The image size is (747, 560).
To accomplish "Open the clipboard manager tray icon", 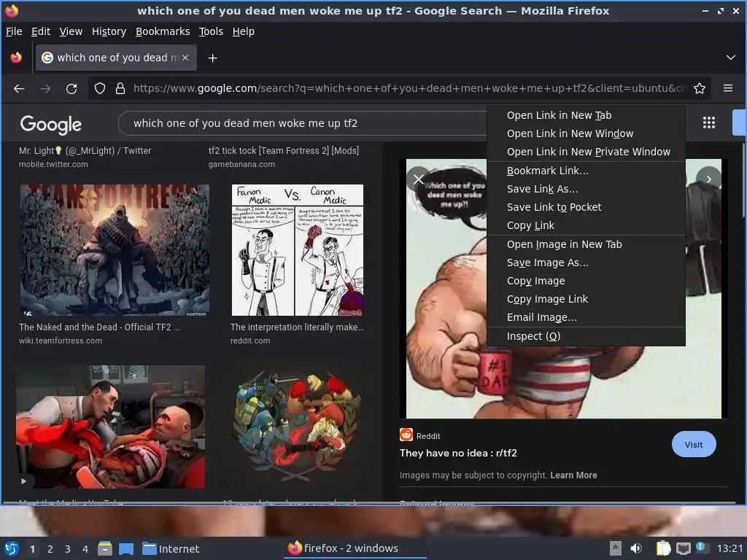I will coord(663,548).
